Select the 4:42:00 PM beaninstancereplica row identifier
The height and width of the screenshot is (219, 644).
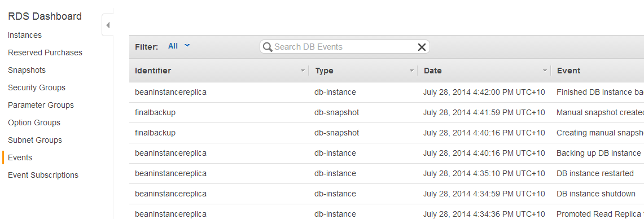[x=170, y=93]
